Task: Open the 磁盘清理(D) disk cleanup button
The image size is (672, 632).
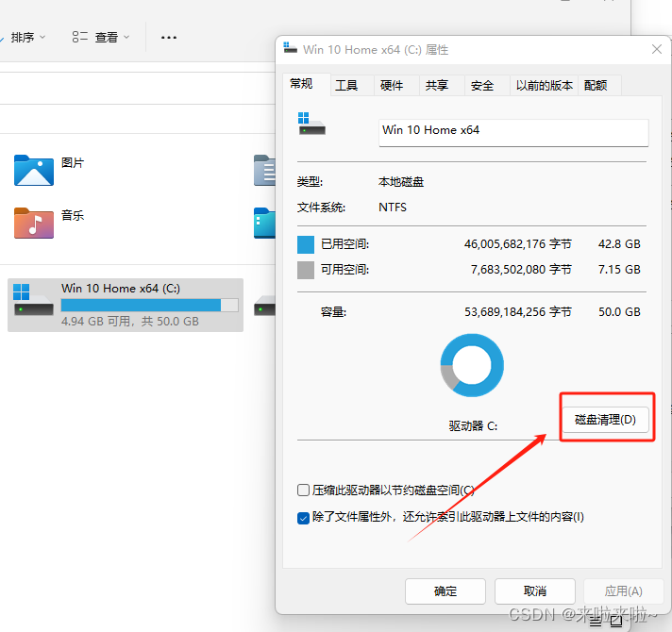Action: [x=605, y=419]
